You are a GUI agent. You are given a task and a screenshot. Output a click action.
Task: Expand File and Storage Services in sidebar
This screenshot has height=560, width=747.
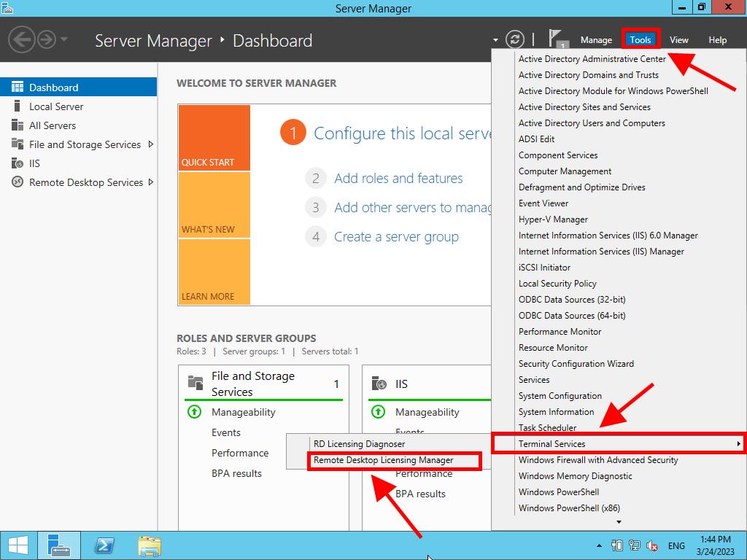point(151,144)
